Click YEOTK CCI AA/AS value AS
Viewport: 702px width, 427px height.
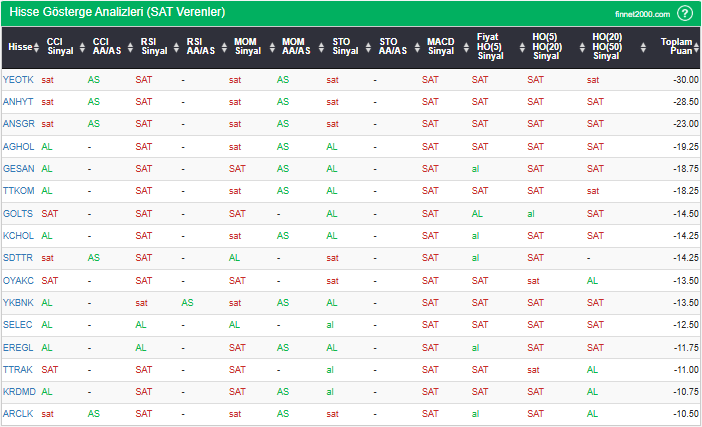(x=94, y=80)
